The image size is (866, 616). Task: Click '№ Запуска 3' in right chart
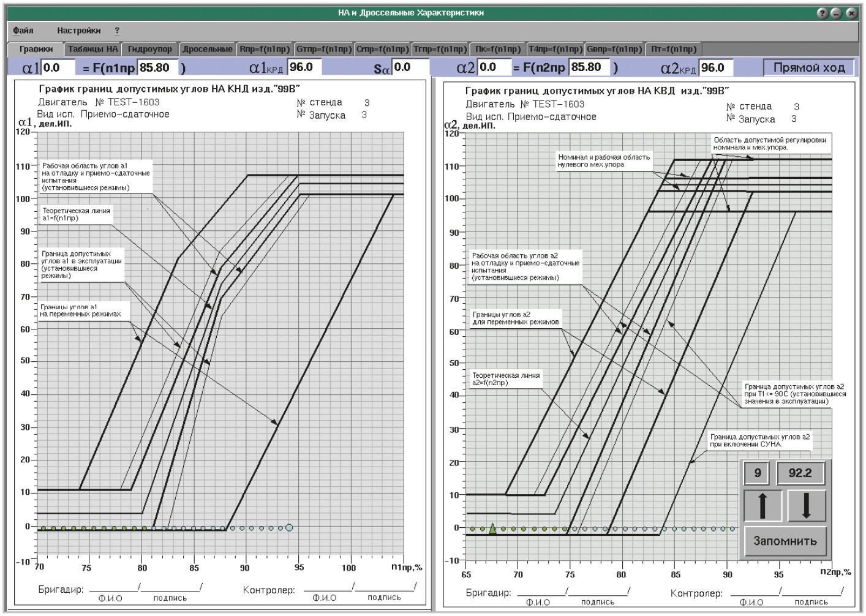pos(761,119)
